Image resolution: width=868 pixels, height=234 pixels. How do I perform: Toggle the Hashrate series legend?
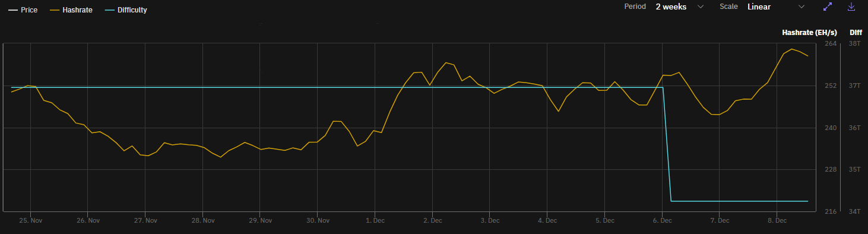point(71,10)
